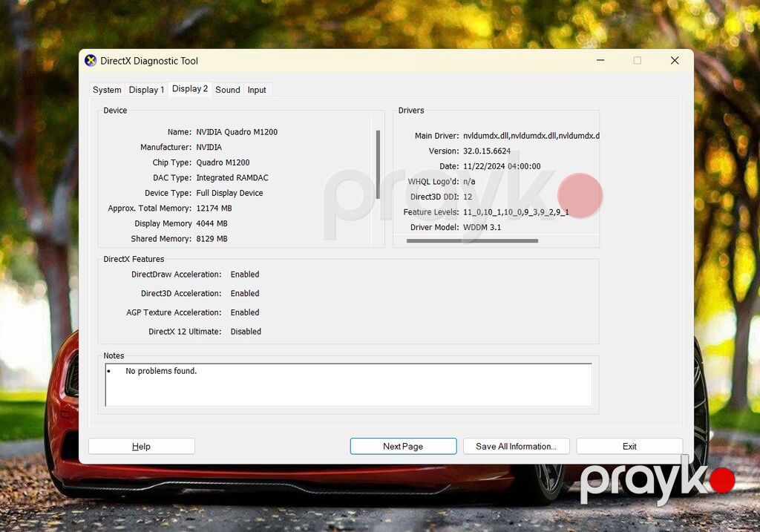Click the Driver Model label

point(434,227)
